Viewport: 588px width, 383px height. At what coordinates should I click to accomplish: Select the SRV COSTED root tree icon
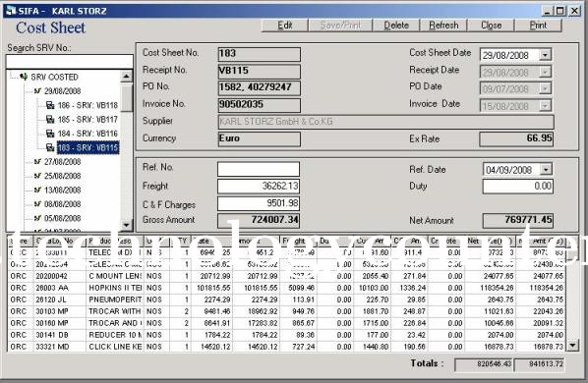coord(24,77)
